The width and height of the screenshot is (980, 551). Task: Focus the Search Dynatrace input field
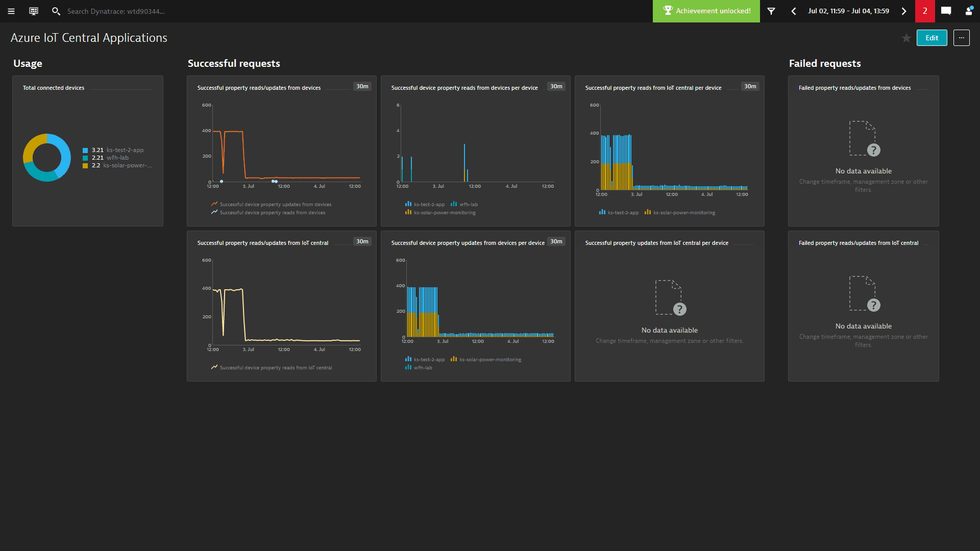[116, 11]
